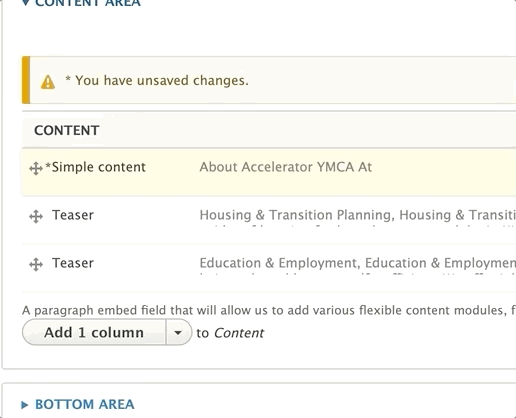Select the first Teaser row label
The image size is (516, 418).
click(73, 215)
